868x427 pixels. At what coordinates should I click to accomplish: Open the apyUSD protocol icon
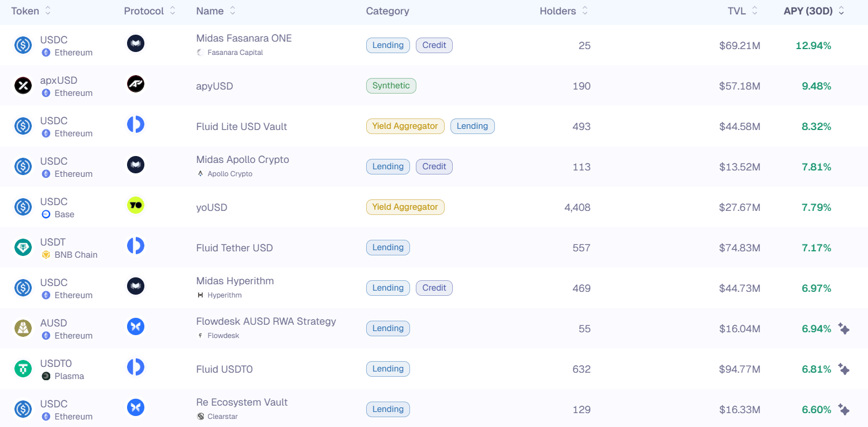136,84
